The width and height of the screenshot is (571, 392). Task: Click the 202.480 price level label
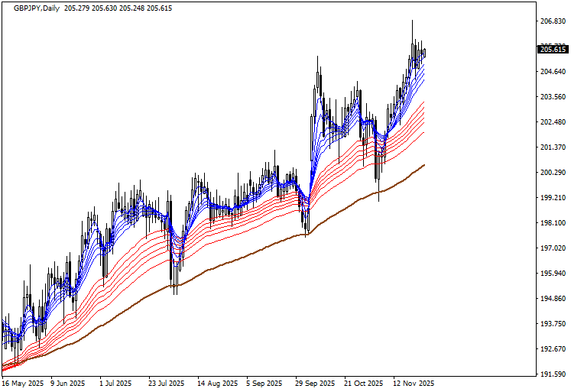552,122
